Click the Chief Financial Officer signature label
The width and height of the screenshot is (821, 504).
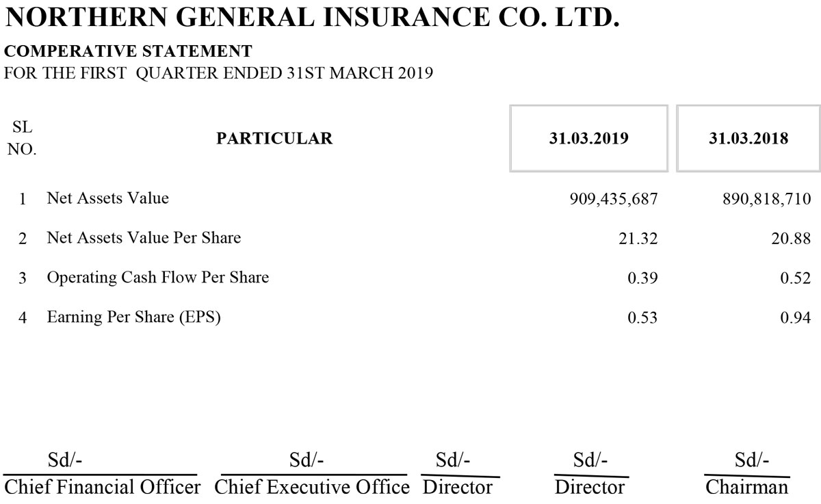[103, 487]
